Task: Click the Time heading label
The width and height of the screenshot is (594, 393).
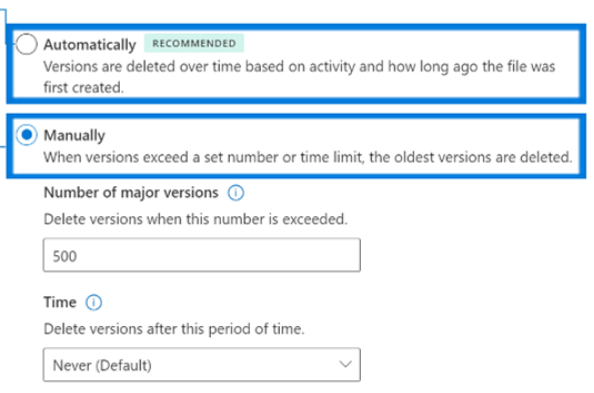Action: tap(60, 302)
